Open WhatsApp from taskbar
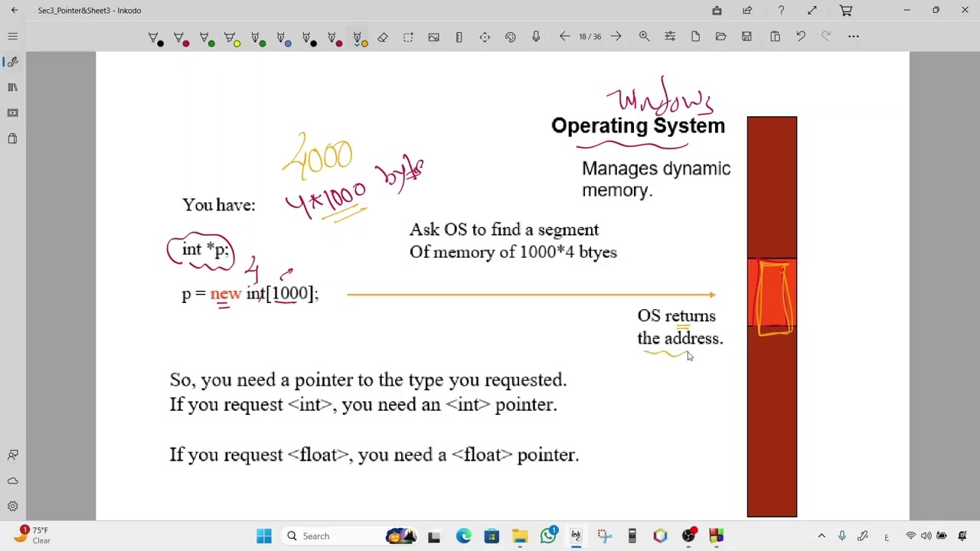 (548, 536)
